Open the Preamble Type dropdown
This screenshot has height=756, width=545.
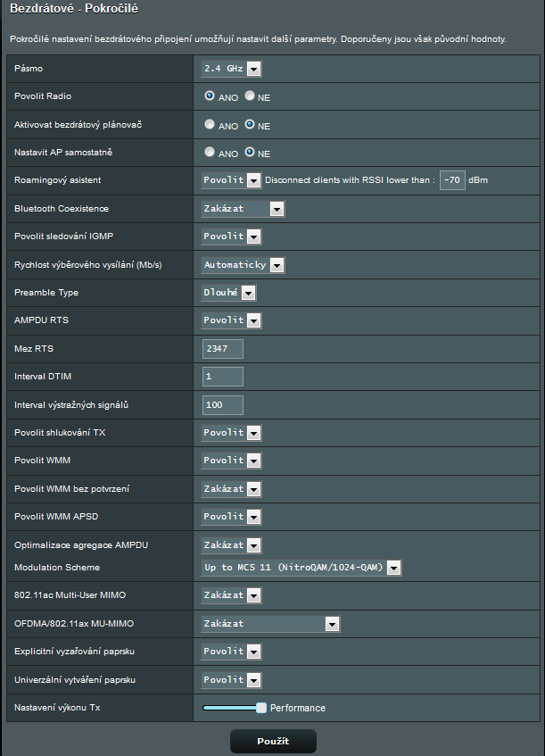tap(229, 292)
